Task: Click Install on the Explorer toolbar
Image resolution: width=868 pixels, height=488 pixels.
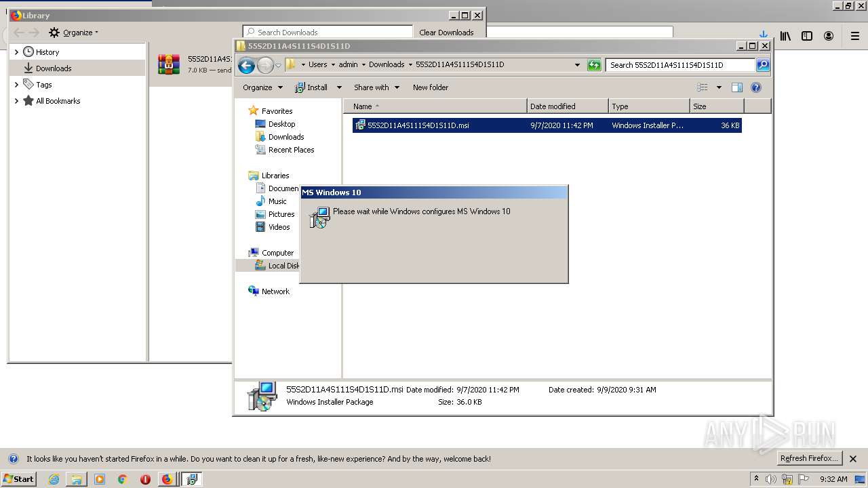Action: click(x=311, y=87)
